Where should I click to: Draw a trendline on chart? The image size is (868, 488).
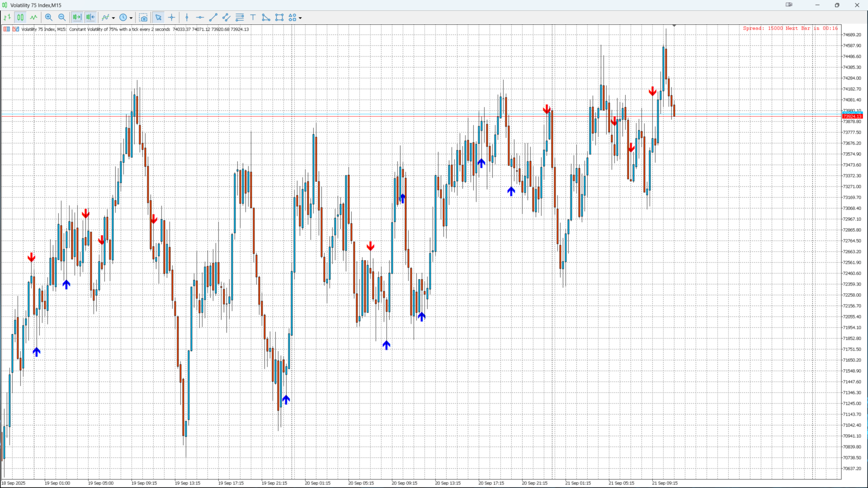click(213, 18)
